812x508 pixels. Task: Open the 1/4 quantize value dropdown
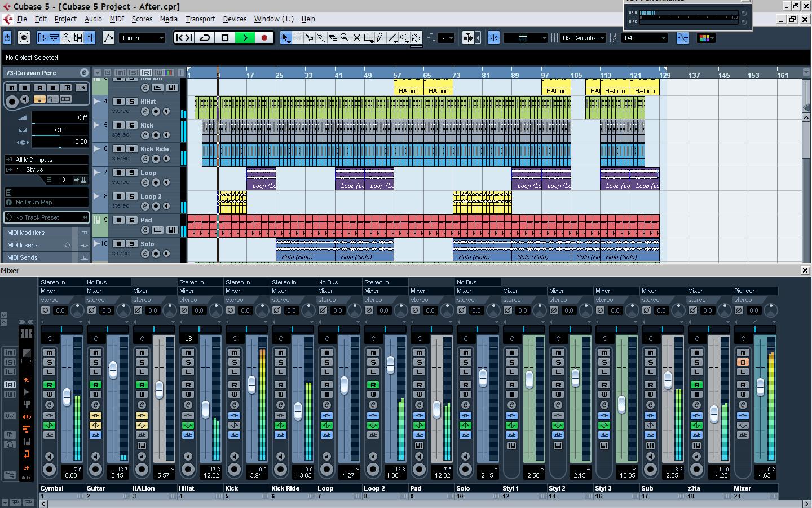(645, 38)
